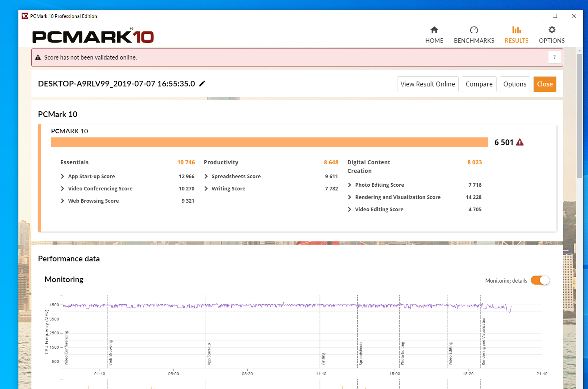588x389 pixels.
Task: Click the Monitoring section heading
Action: tap(64, 279)
